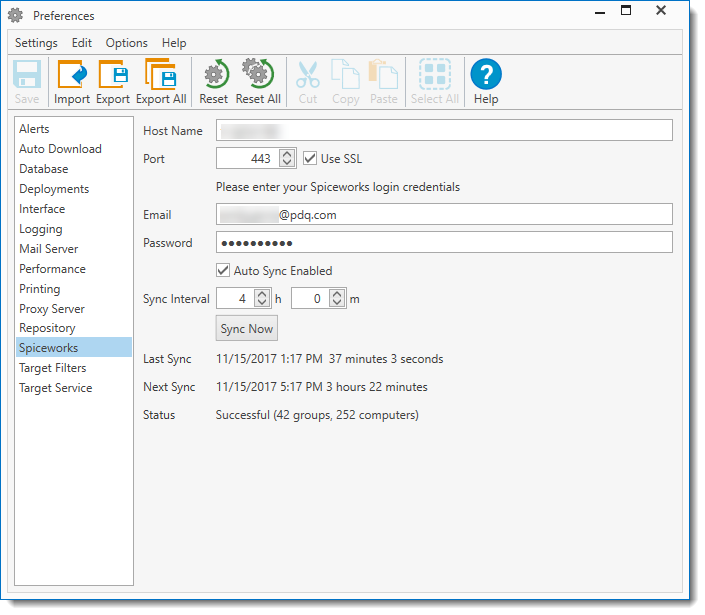Open Help via the question mark icon
The height and width of the screenshot is (615, 705).
486,76
